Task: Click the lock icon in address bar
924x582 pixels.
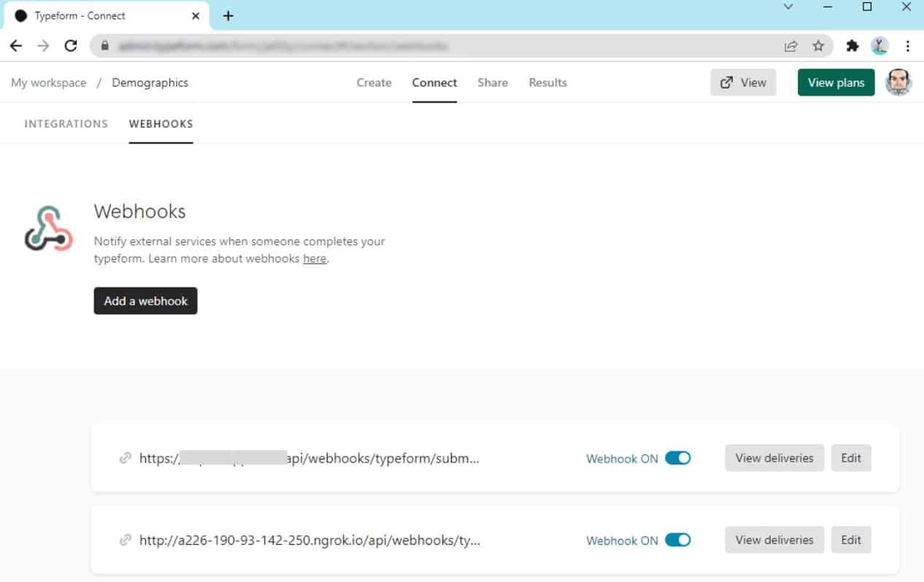Action: [x=105, y=46]
